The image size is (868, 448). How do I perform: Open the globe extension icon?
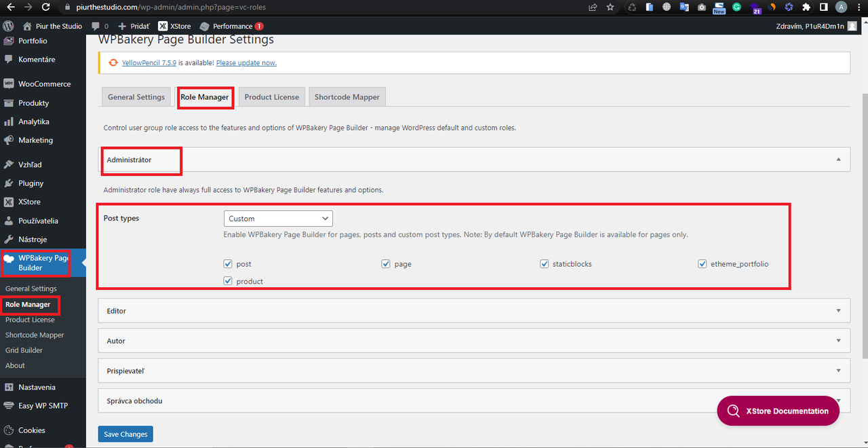point(667,7)
